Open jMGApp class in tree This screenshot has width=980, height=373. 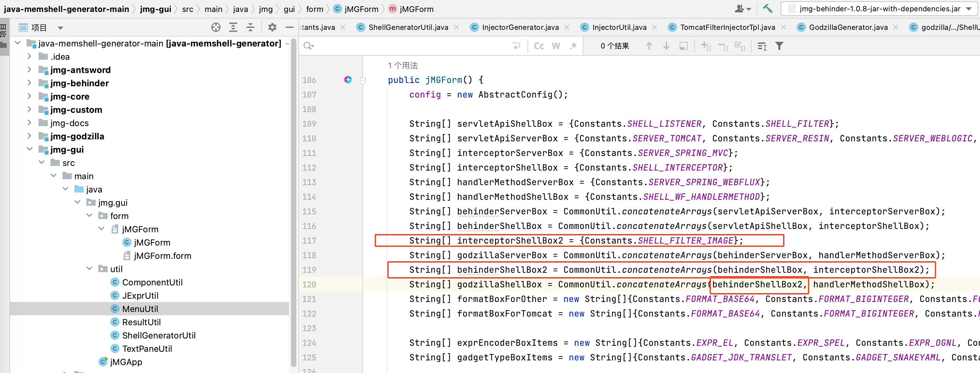point(126,362)
